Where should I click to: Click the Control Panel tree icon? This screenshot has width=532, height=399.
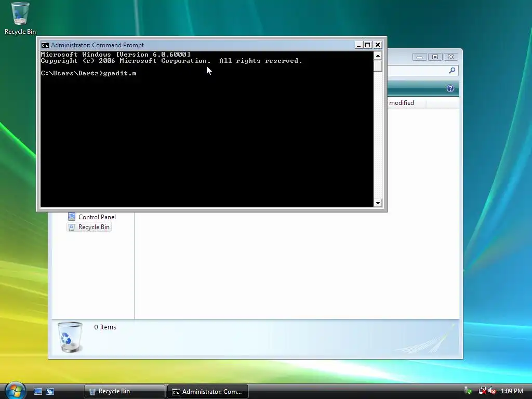72,217
